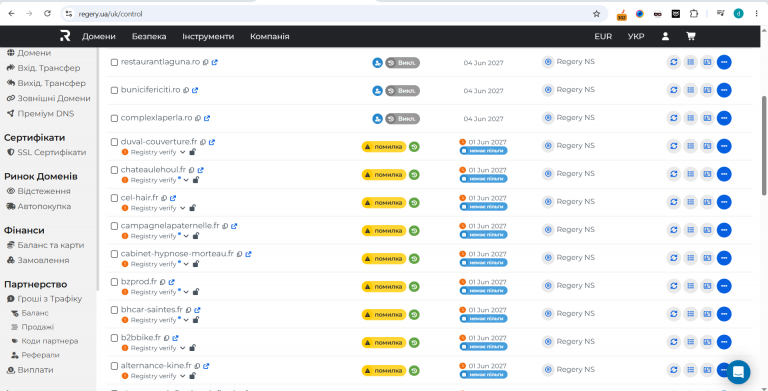Click the renew icon in chateaulehoul.fr row
The image size is (768, 391).
coord(673,174)
